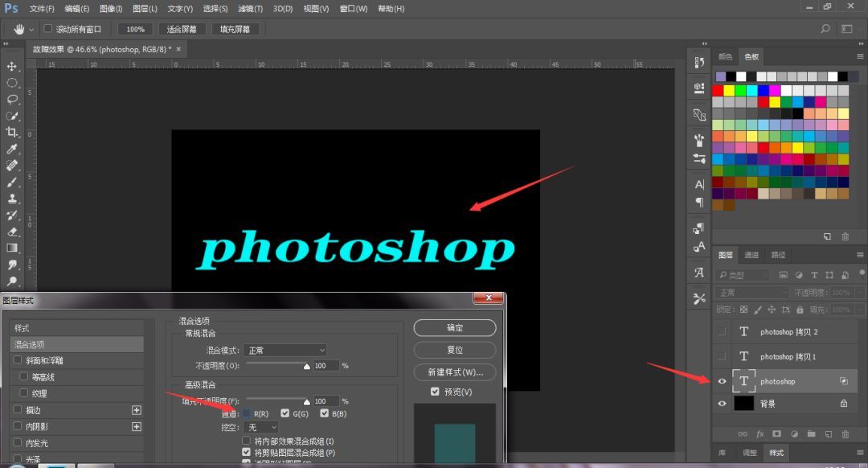Add another 描边 effect plus button
The width and height of the screenshot is (868, 468).
click(136, 410)
